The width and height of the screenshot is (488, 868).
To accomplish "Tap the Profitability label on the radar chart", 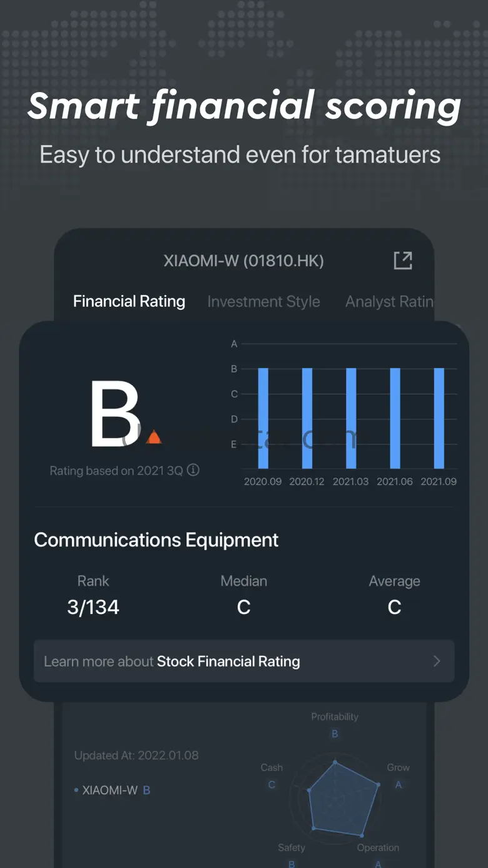I will point(335,717).
